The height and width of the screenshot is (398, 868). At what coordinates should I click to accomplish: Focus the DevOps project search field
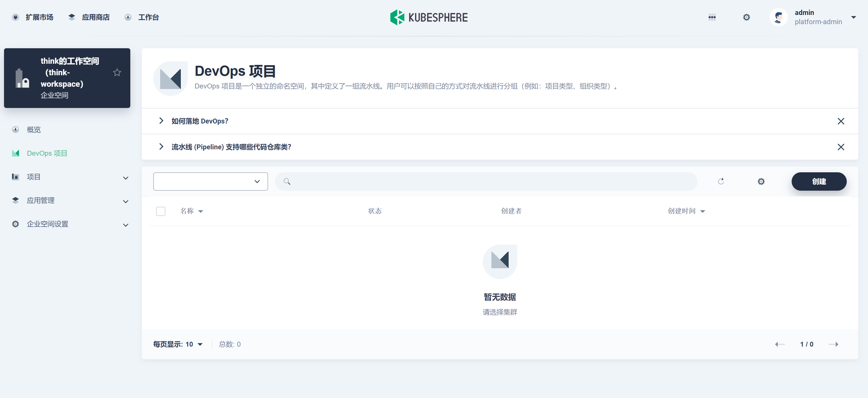click(x=486, y=181)
